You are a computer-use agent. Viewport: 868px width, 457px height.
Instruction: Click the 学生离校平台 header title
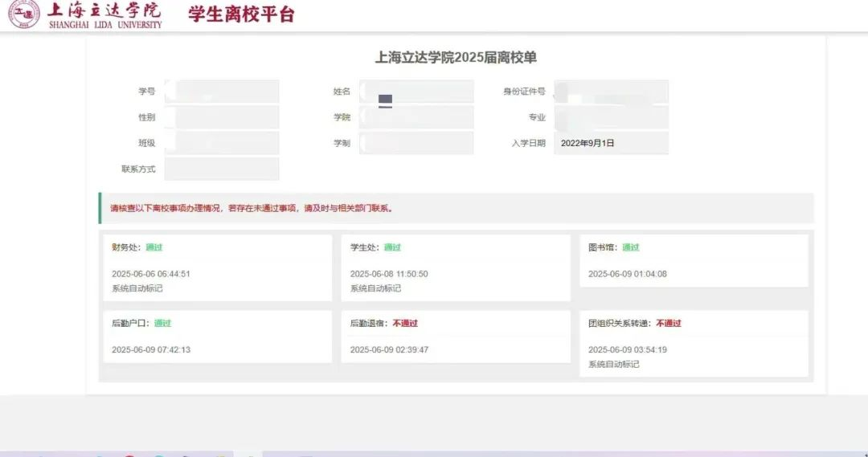[241, 14]
